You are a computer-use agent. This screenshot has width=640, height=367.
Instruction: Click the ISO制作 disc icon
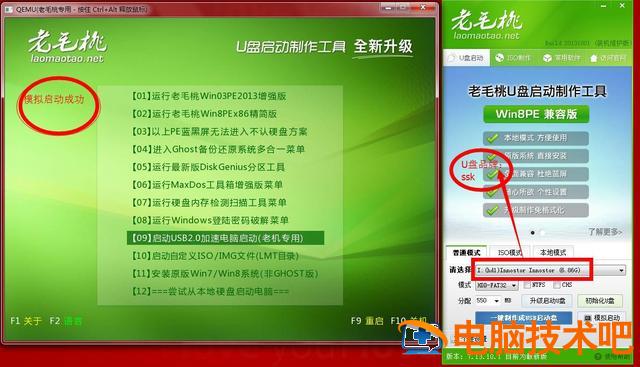click(499, 58)
